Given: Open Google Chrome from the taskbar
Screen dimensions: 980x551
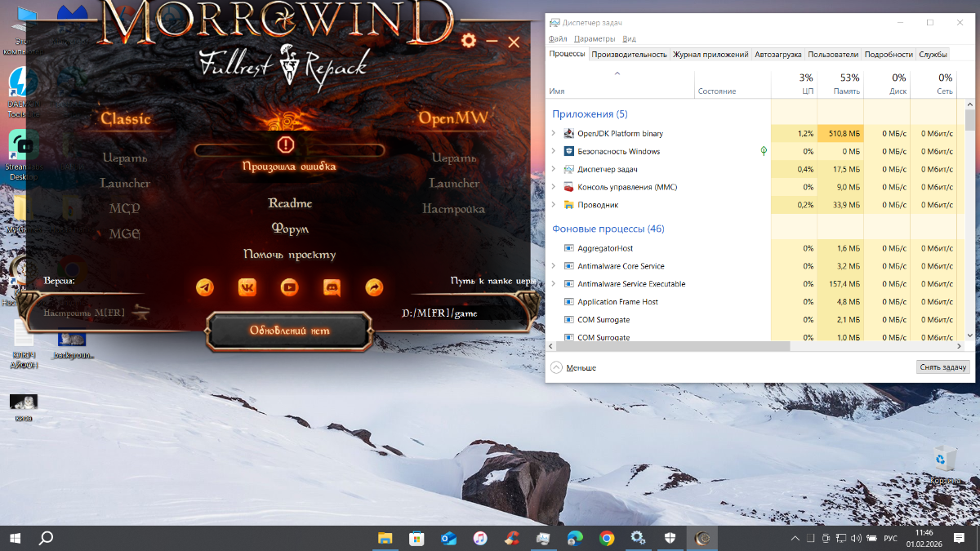Looking at the screenshot, I should (x=606, y=538).
